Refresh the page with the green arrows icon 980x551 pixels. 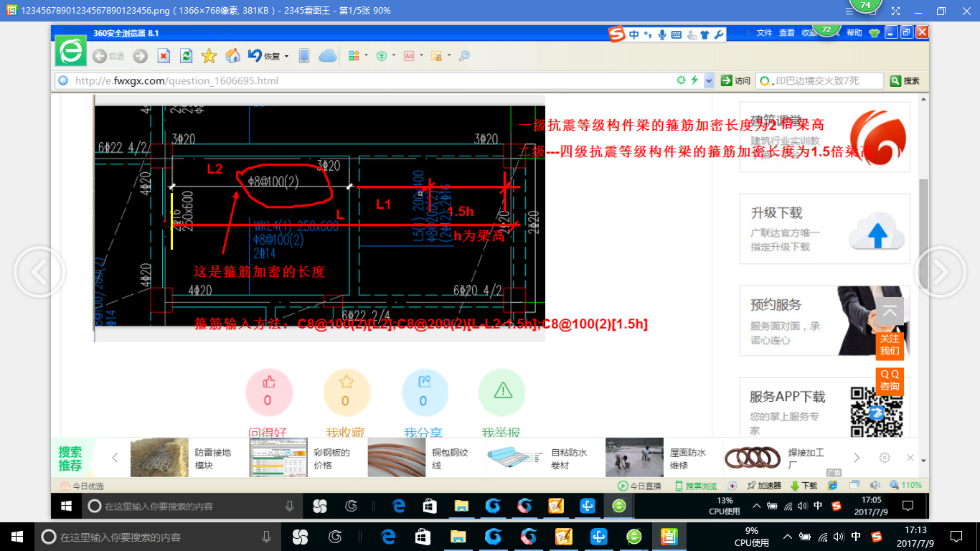(x=187, y=56)
